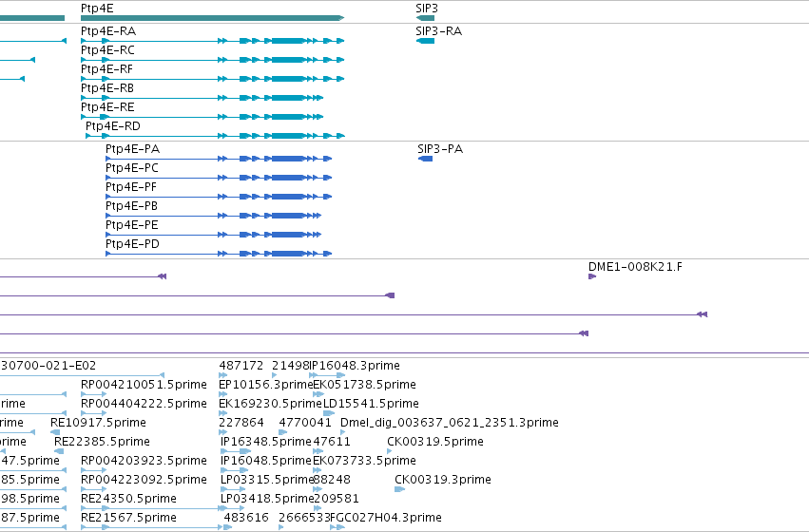Select the RE21567.5prime label
809x532 pixels.
pyautogui.click(x=128, y=519)
